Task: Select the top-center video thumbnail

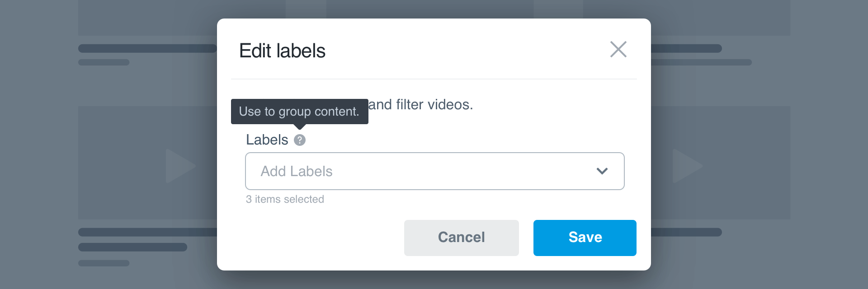Action: tap(429, 9)
